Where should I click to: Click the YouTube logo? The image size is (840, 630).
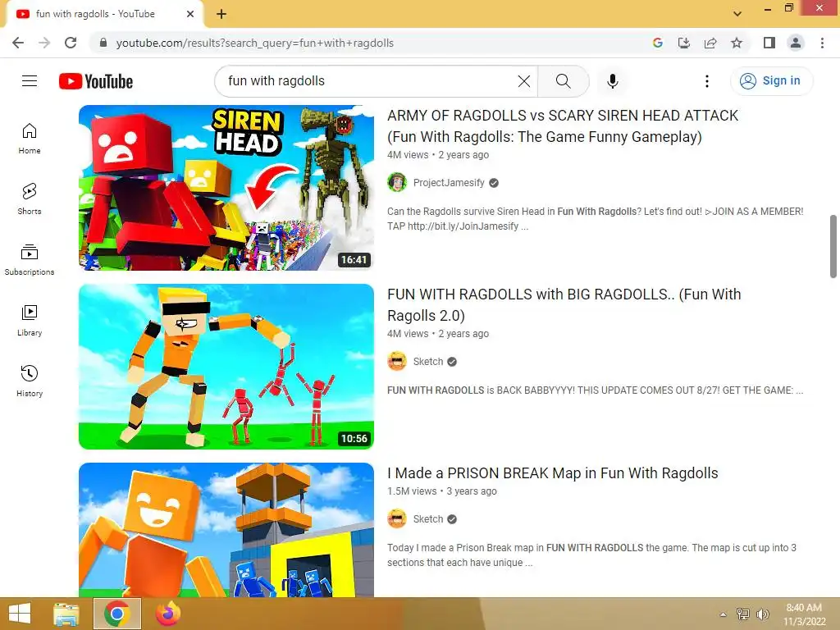coord(96,81)
